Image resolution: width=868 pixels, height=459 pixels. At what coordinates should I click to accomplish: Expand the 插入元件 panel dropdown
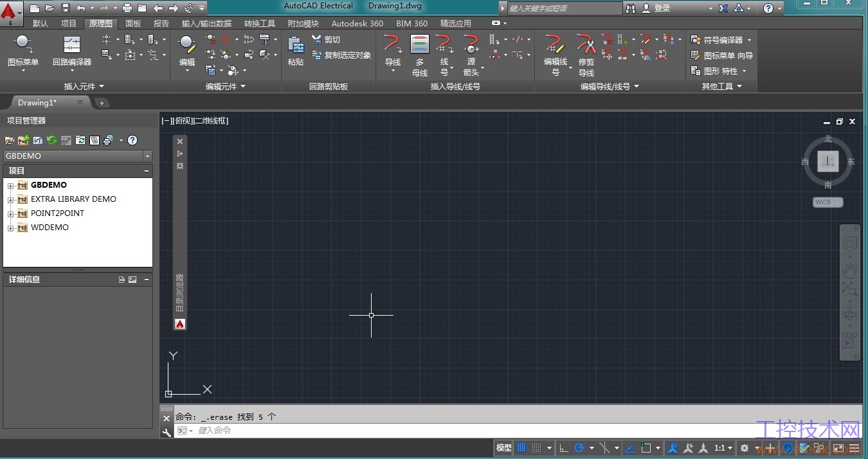(x=84, y=86)
